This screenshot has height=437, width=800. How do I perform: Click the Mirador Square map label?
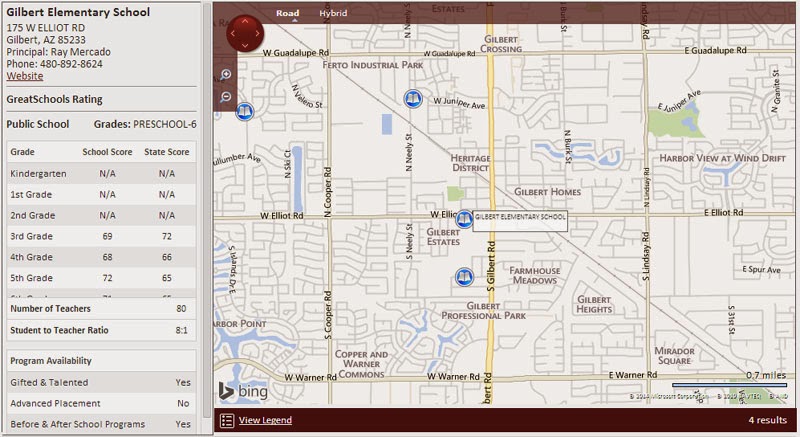point(674,356)
